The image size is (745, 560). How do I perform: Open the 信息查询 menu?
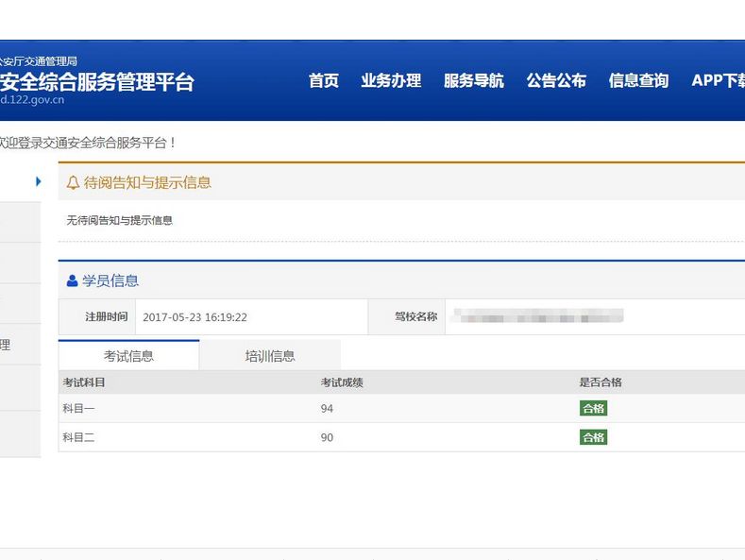coord(638,80)
